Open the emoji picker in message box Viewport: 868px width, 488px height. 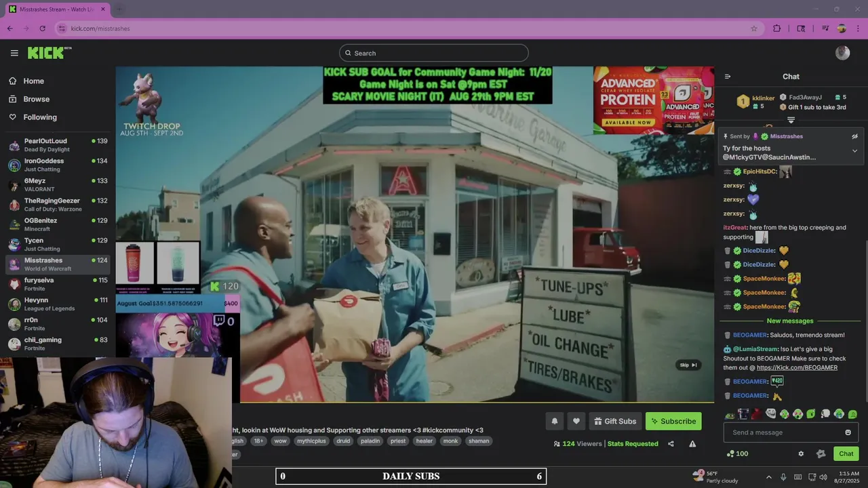848,432
